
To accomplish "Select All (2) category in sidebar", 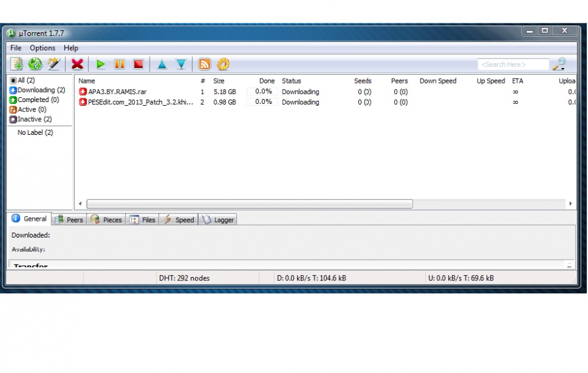I will pyautogui.click(x=22, y=80).
